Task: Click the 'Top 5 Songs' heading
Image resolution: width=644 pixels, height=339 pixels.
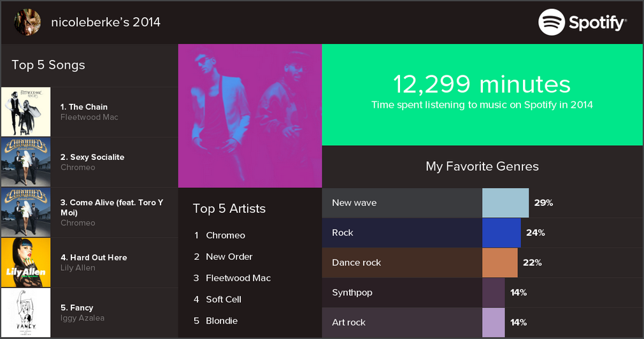Action: (x=48, y=65)
